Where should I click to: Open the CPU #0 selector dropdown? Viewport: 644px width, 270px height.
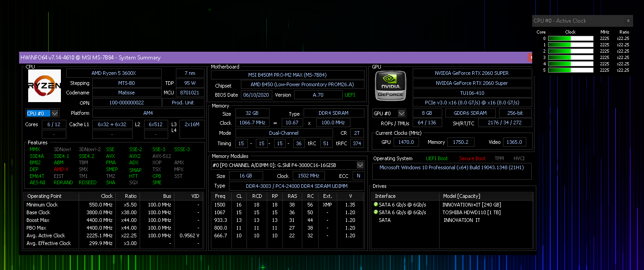click(55, 113)
